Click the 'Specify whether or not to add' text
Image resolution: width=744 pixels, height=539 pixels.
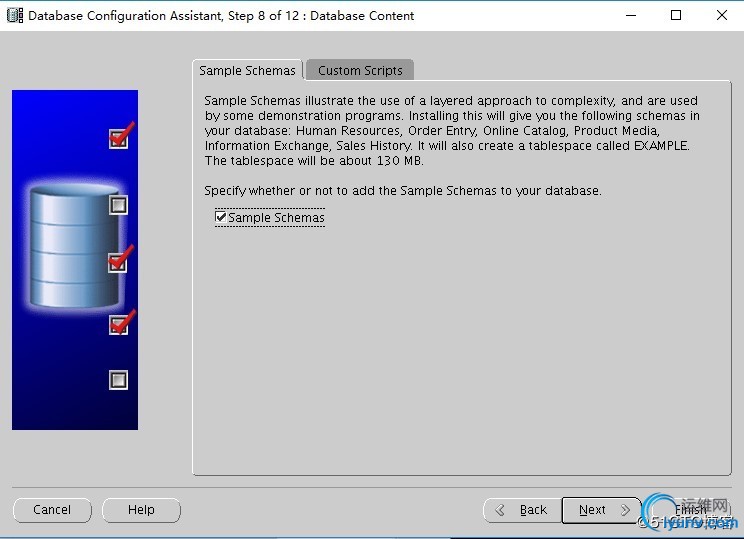(x=290, y=191)
